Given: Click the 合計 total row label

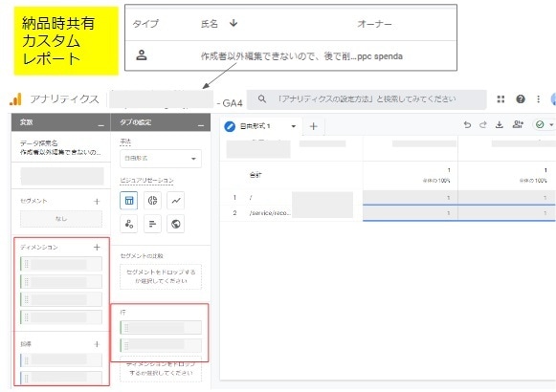Looking at the screenshot, I should coord(256,175).
